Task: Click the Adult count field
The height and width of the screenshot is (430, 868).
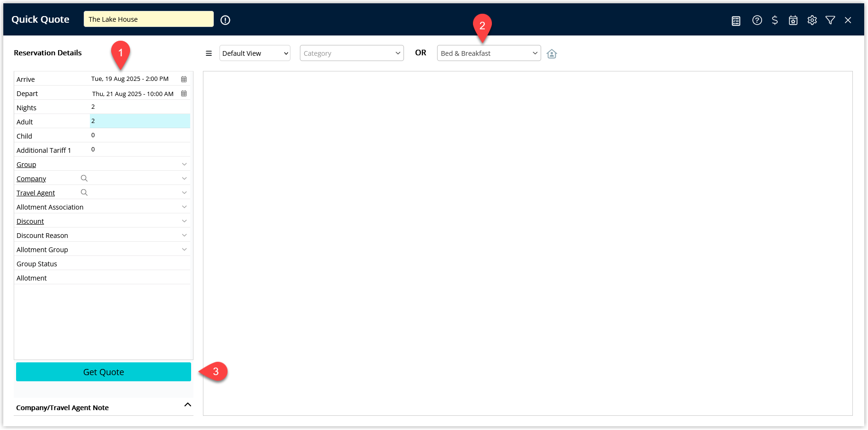Action: [140, 121]
